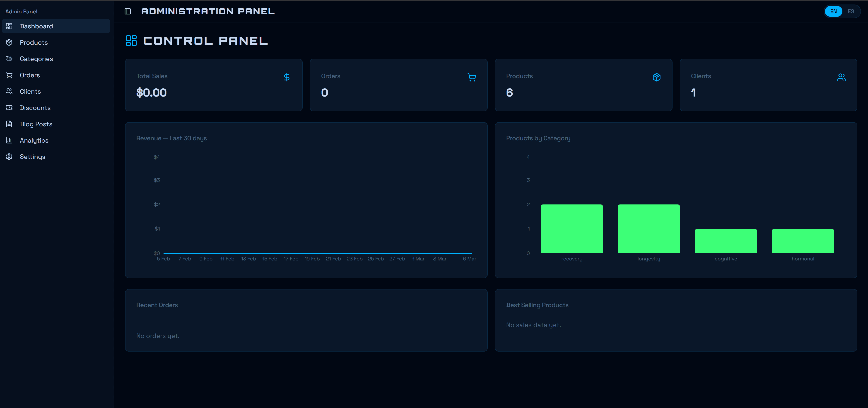The image size is (868, 408).
Task: Click the dollar sign icon in Total Sales
Action: [286, 77]
